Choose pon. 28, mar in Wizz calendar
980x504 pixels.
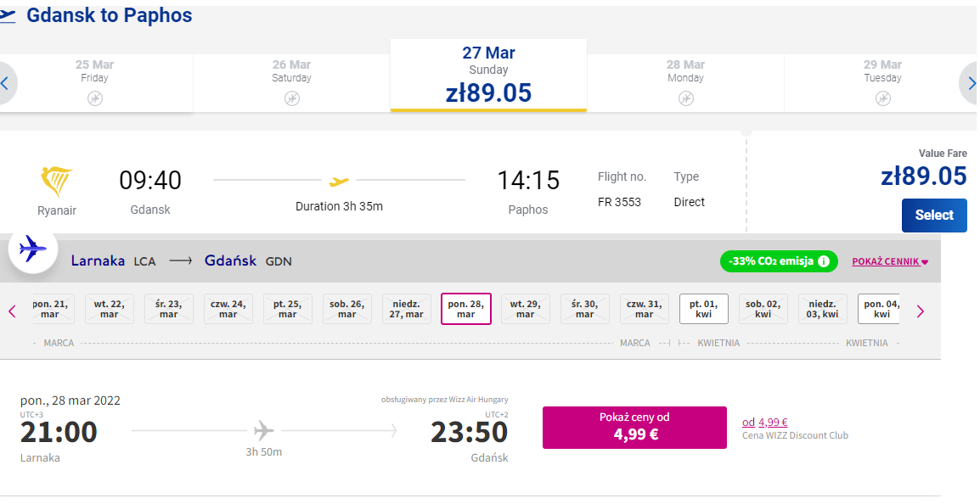tap(465, 309)
